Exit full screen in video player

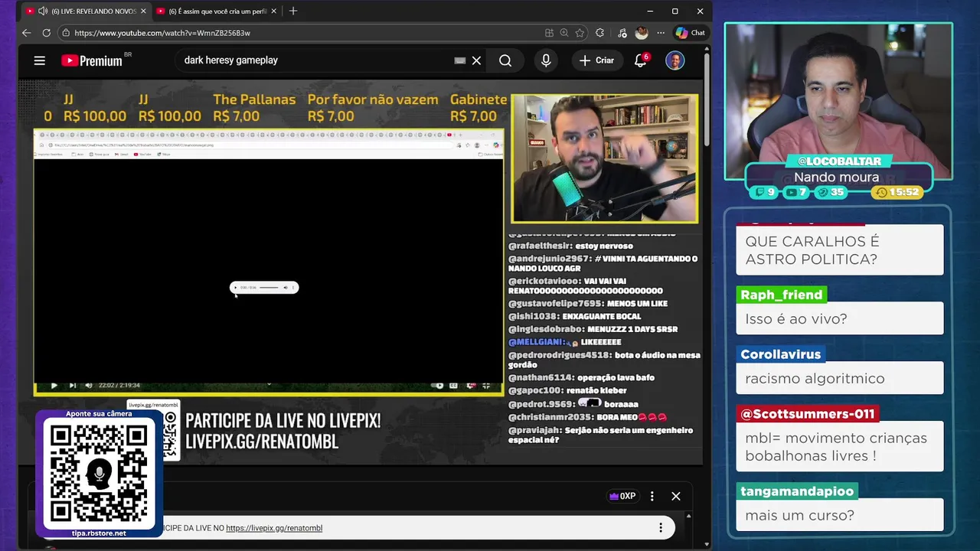click(x=486, y=386)
